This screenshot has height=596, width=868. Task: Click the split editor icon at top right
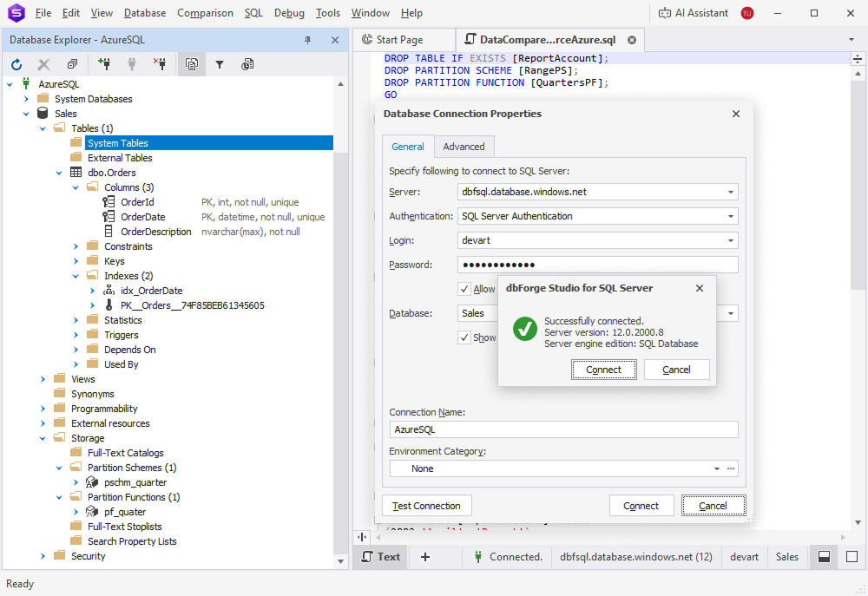(x=858, y=59)
